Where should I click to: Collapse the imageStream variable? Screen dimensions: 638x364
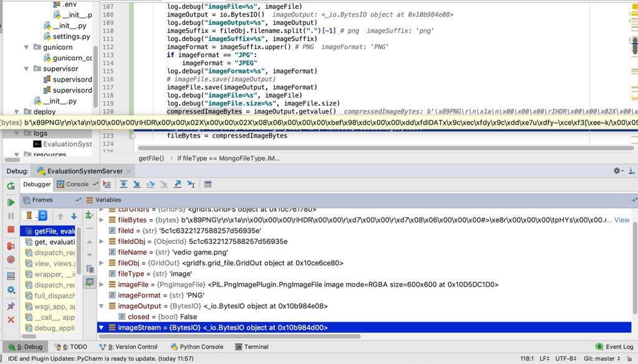[102, 327]
